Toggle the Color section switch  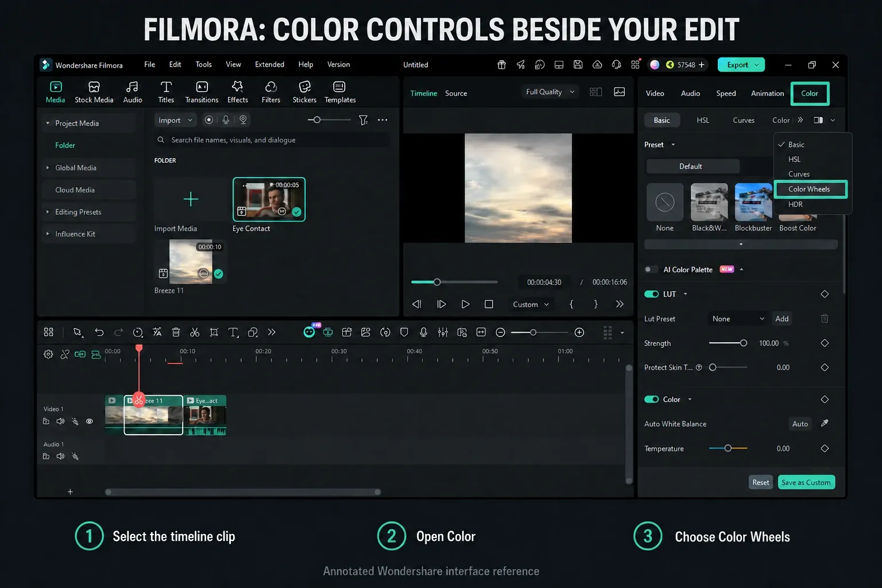click(651, 399)
